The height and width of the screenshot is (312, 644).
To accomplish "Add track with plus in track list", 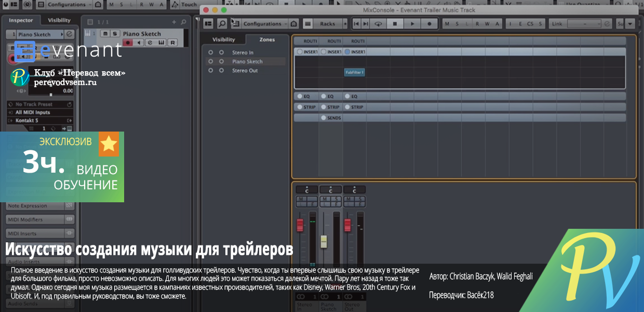I will click(x=174, y=22).
